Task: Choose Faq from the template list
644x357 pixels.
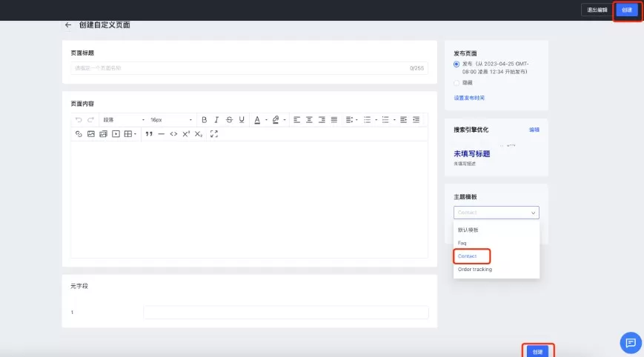Action: [x=462, y=243]
